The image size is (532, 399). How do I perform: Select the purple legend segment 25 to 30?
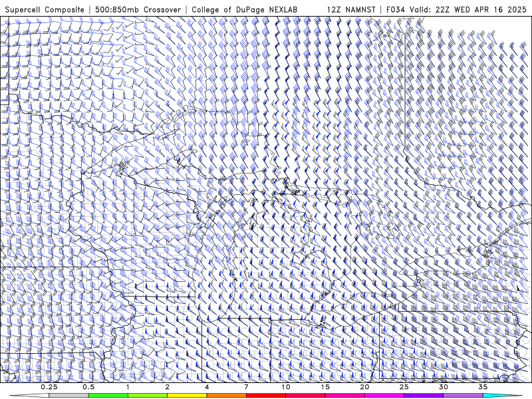coord(424,396)
